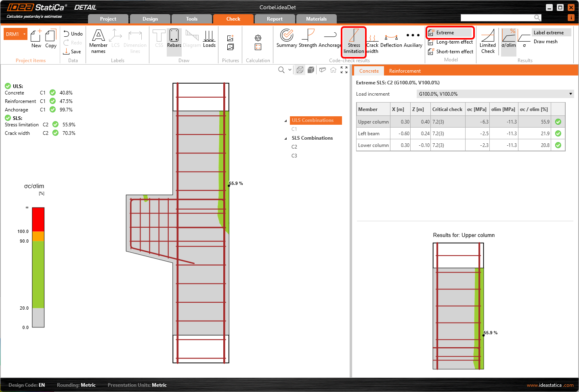Show the Crack width results
Image resolution: width=579 pixels, height=392 pixels.
coord(372,43)
